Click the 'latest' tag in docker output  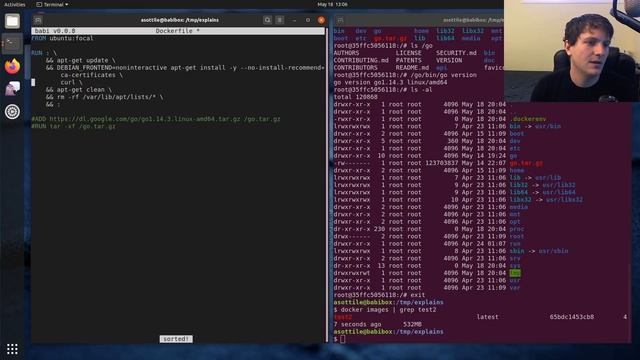coord(487,317)
